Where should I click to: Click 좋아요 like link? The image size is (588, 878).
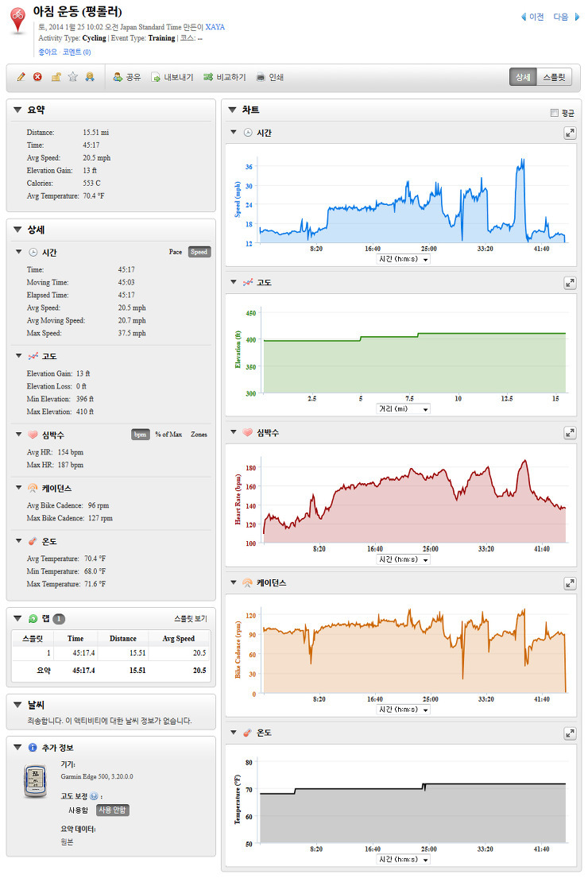coord(48,52)
